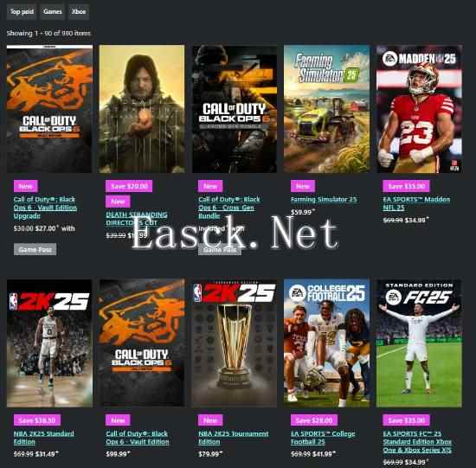476x468 pixels.
Task: Open the Black Ops 6 Cross-Gen Bundle cover
Action: point(235,109)
